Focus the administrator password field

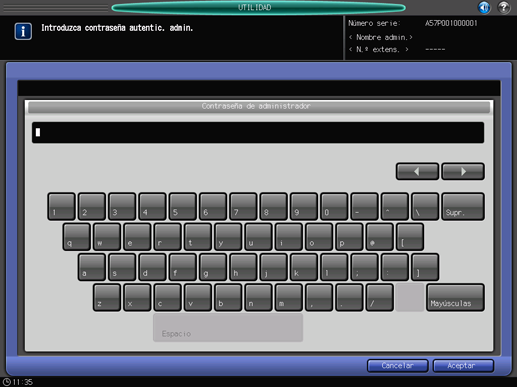(x=258, y=133)
